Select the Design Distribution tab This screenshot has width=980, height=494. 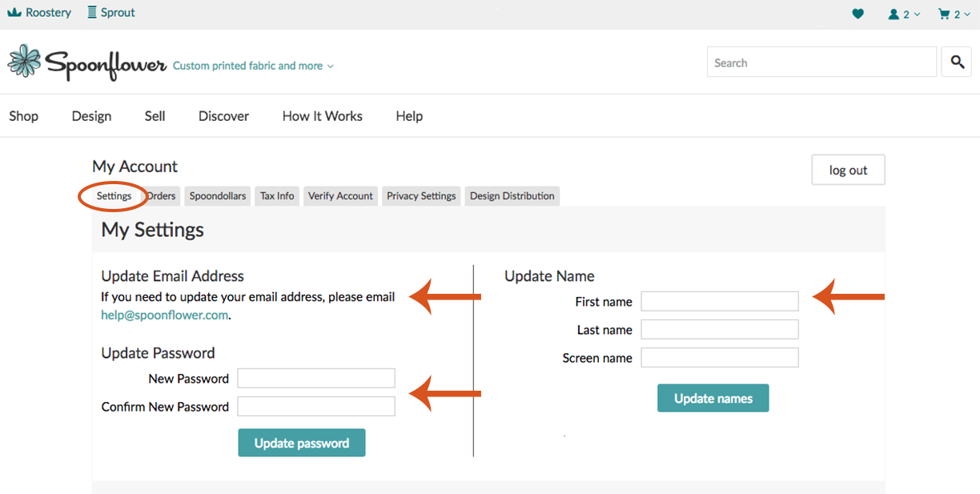[x=512, y=196]
